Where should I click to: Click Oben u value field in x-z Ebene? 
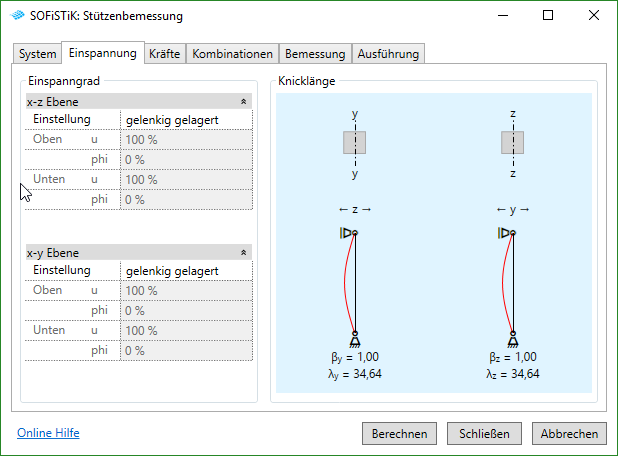tap(186, 140)
